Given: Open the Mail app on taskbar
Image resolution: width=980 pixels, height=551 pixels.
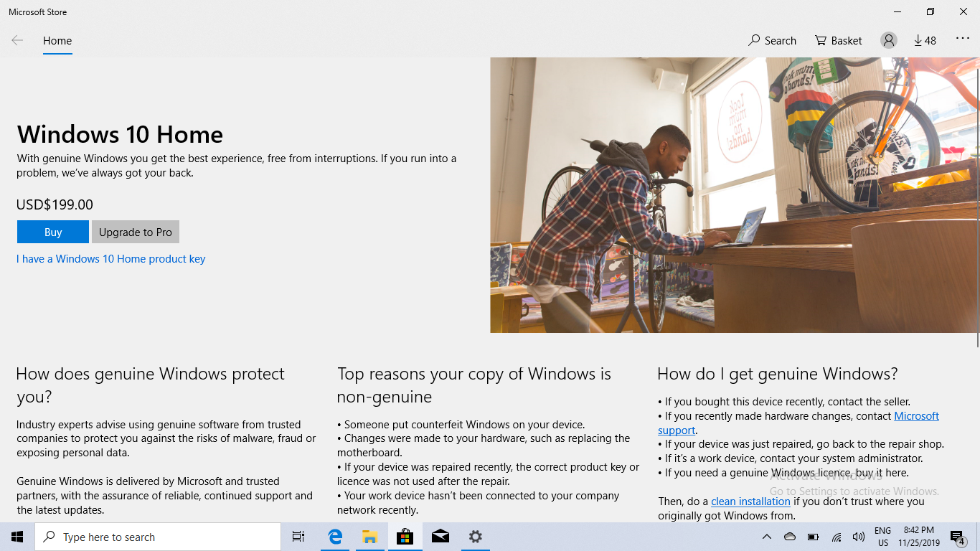Looking at the screenshot, I should click(440, 537).
